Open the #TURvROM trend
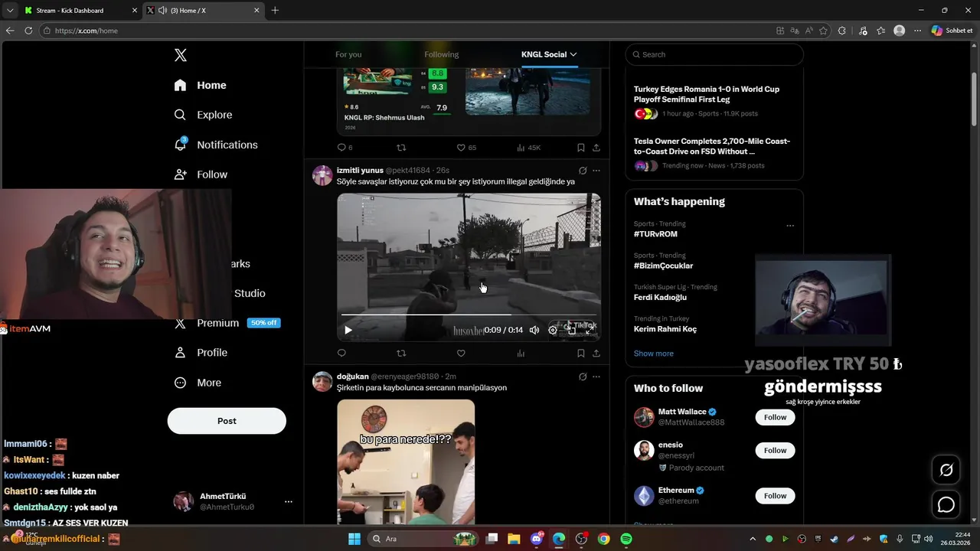Viewport: 980px width, 551px height. [x=655, y=234]
